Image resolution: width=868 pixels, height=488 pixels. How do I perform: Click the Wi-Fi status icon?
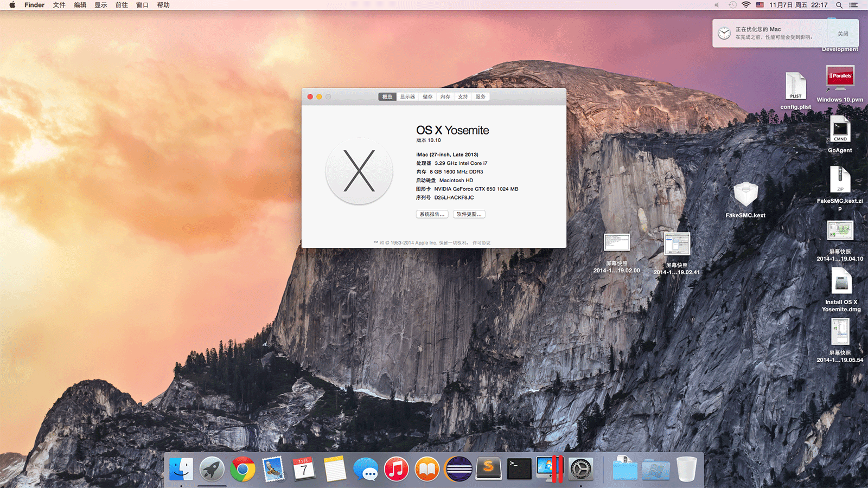coord(746,5)
